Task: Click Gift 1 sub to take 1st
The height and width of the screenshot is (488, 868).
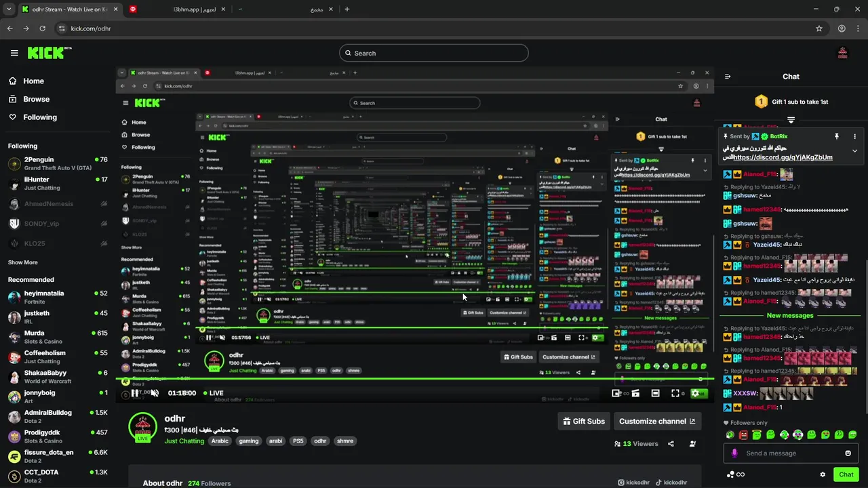Action: coord(791,102)
